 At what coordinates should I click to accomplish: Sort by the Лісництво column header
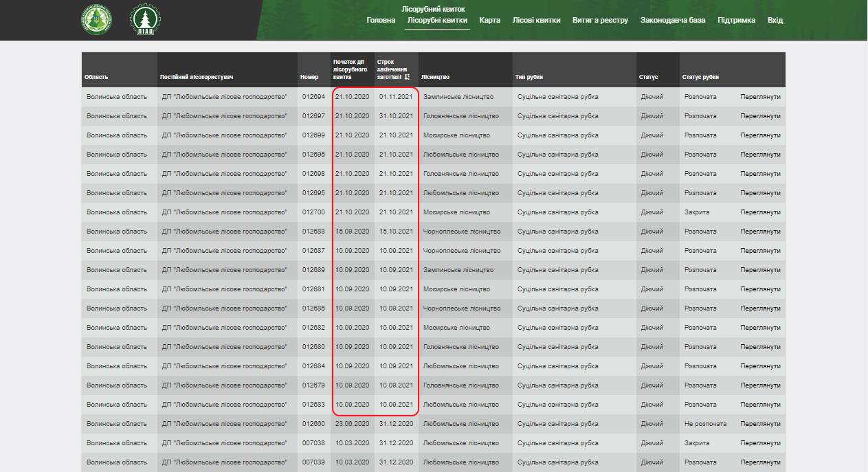tap(435, 77)
